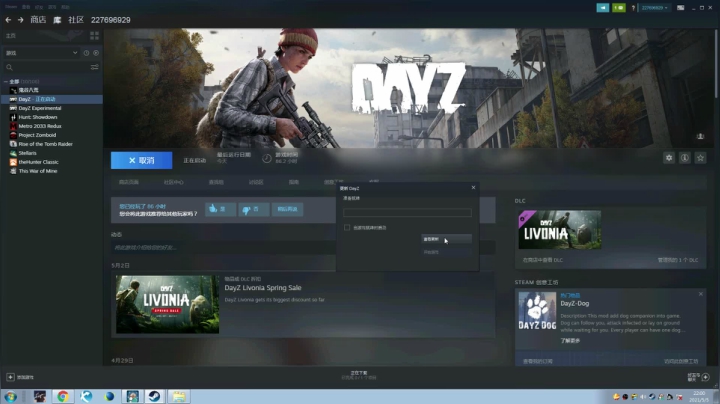Click the Home button in library sidebar
720x404 pixels.
11,35
